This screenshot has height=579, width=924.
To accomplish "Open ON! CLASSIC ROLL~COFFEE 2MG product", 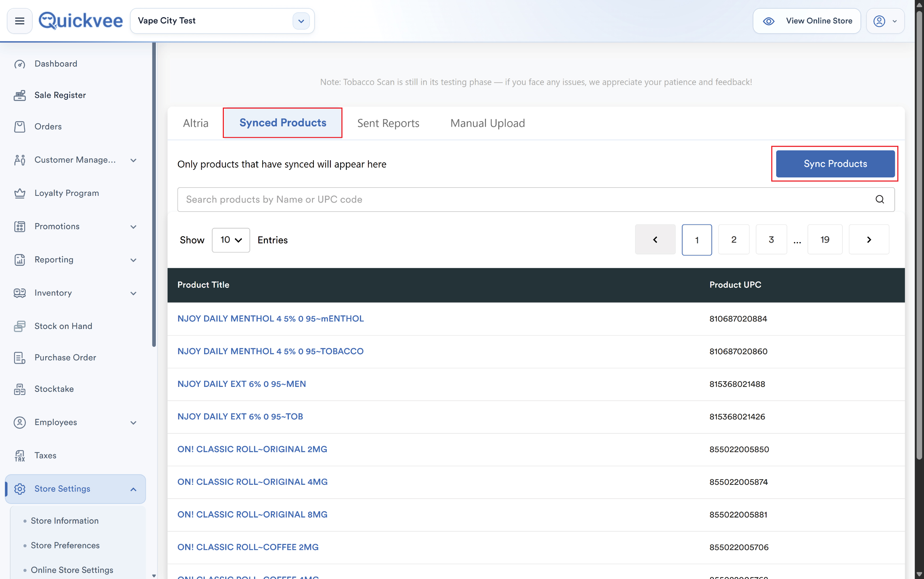I will [248, 547].
